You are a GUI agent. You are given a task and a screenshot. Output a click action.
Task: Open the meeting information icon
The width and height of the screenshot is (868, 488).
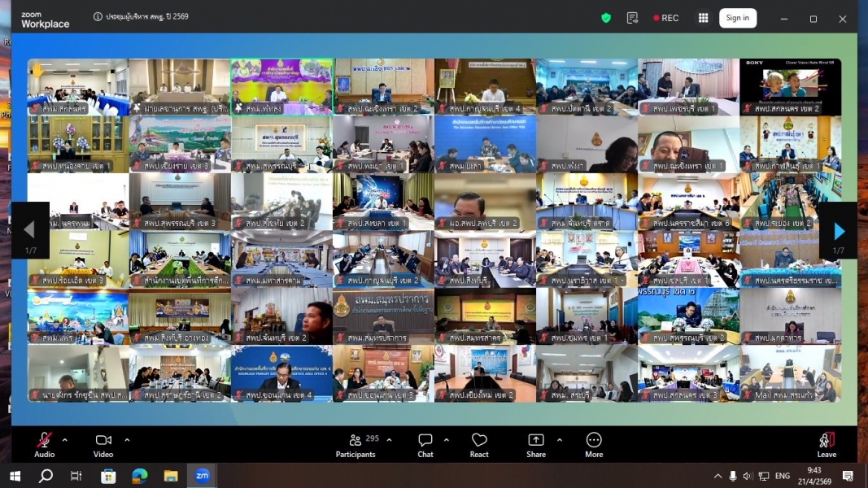[98, 16]
